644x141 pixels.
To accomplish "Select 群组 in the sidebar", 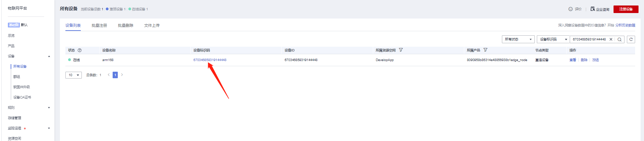I will (17, 77).
